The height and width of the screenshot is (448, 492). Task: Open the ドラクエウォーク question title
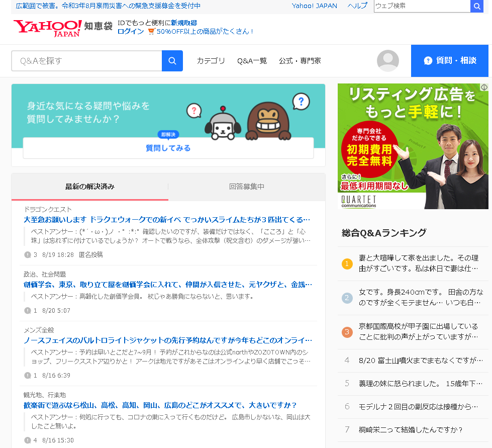(167, 219)
